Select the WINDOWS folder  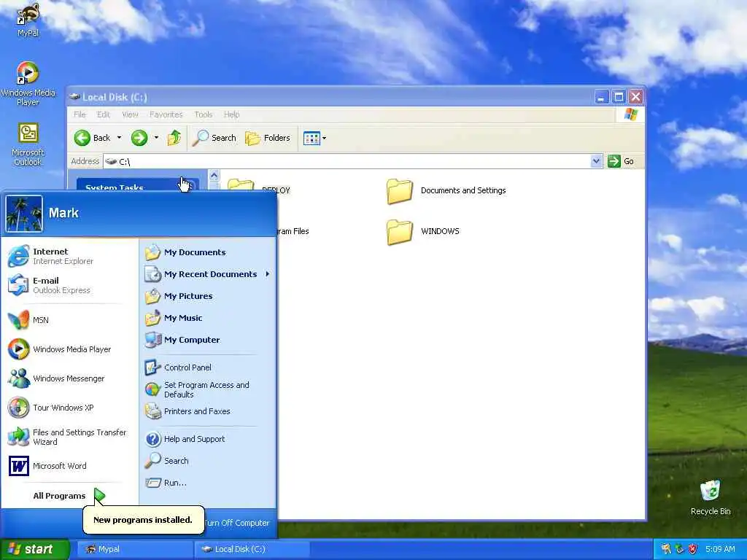[423, 232]
